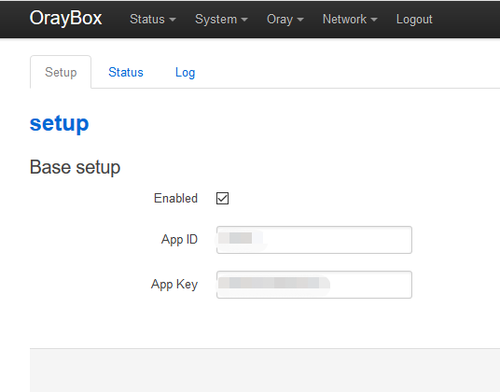The width and height of the screenshot is (500, 392).
Task: Focus the App Key input field
Action: (x=314, y=285)
